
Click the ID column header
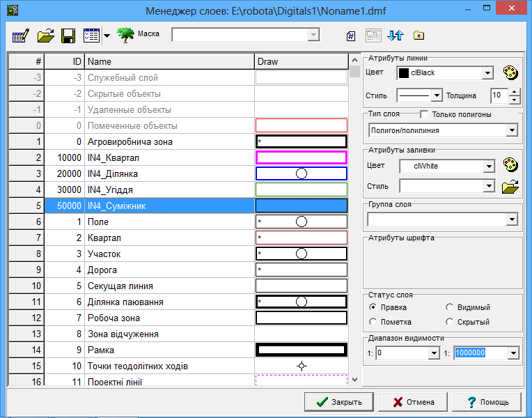65,61
